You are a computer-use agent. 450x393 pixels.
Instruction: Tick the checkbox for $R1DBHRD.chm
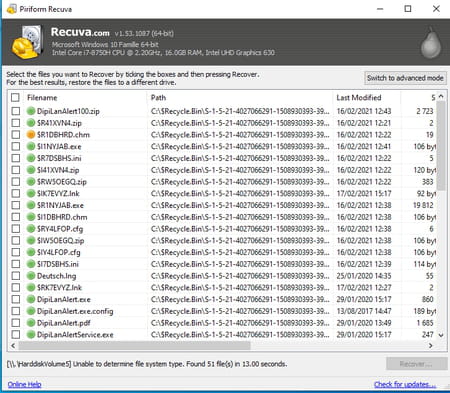tap(16, 135)
